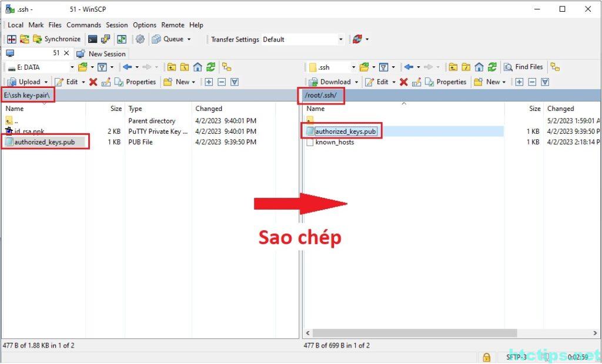
Task: Open the Console terminal icon
Action: tap(92, 39)
